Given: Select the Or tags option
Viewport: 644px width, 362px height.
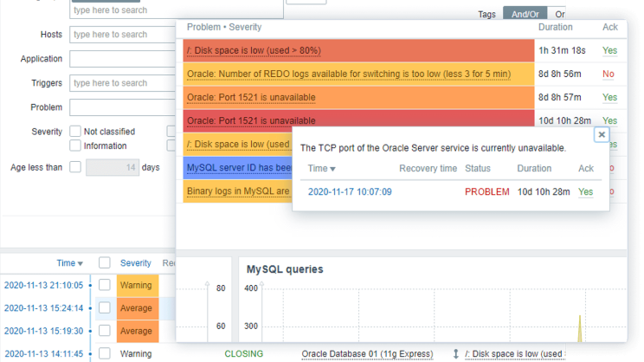Looking at the screenshot, I should coord(559,14).
